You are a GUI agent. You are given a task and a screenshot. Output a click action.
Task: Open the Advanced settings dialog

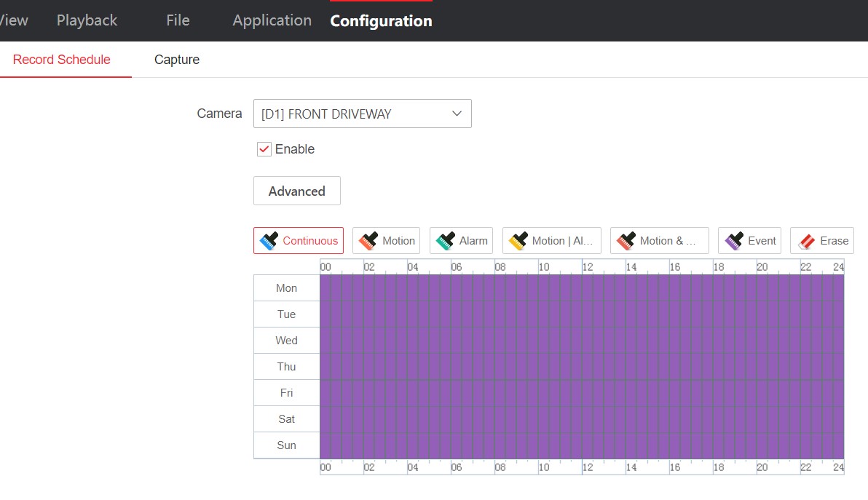(296, 191)
